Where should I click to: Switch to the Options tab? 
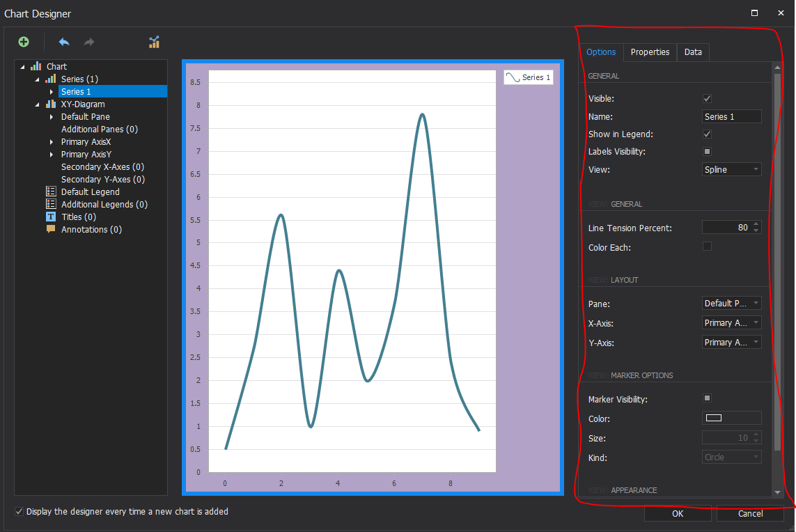601,52
